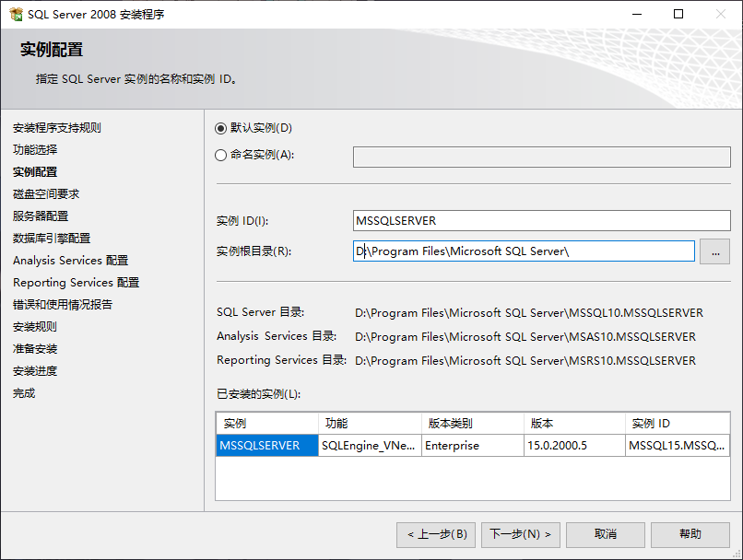The image size is (743, 560).
Task: Click the 下一步(N) next button
Action: (521, 534)
